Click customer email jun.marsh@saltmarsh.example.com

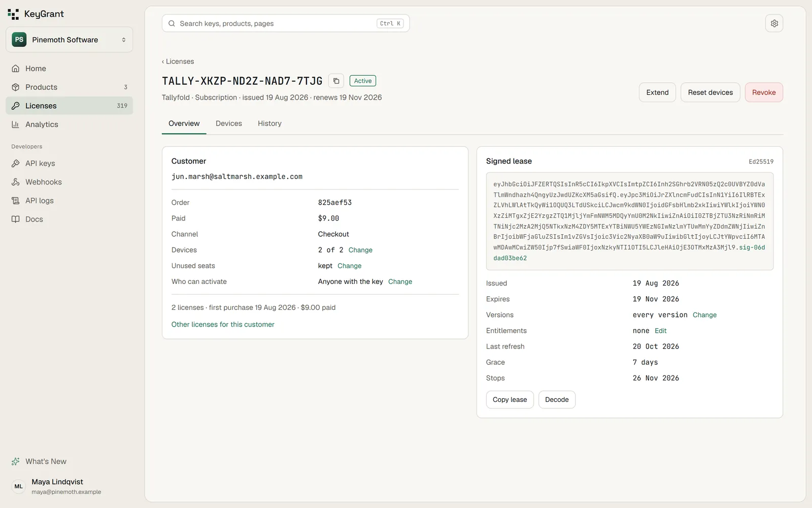(237, 177)
